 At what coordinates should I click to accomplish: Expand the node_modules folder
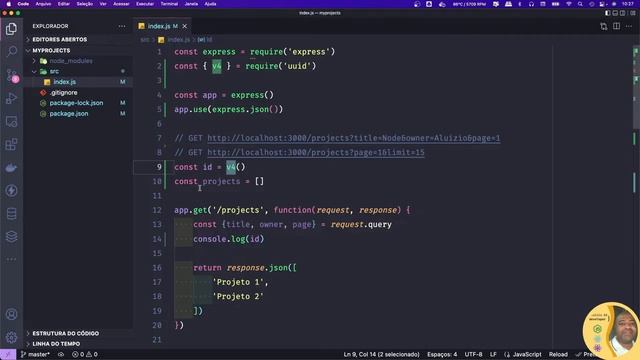(x=71, y=61)
